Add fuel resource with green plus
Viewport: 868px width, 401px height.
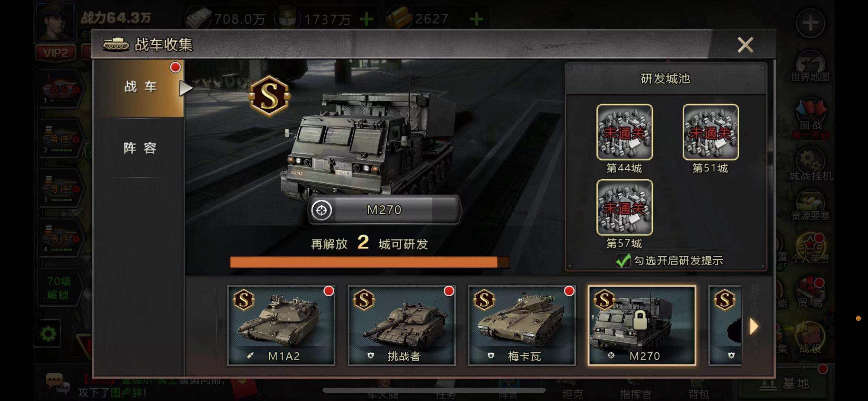click(x=367, y=19)
